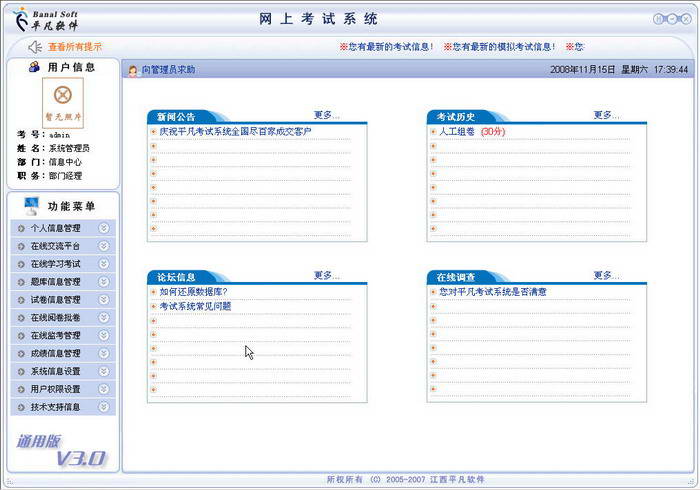Click bullet icon beside 如何还原数据库 entry
This screenshot has width=700, height=490.
[x=153, y=292]
